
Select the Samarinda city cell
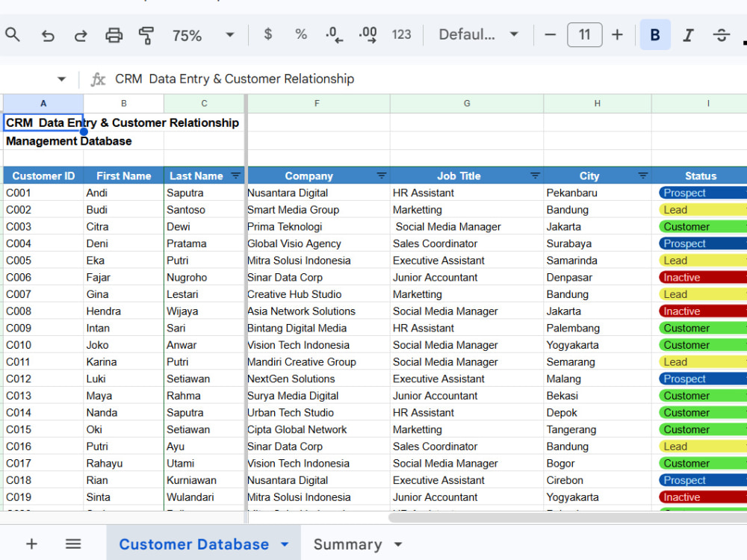click(598, 261)
